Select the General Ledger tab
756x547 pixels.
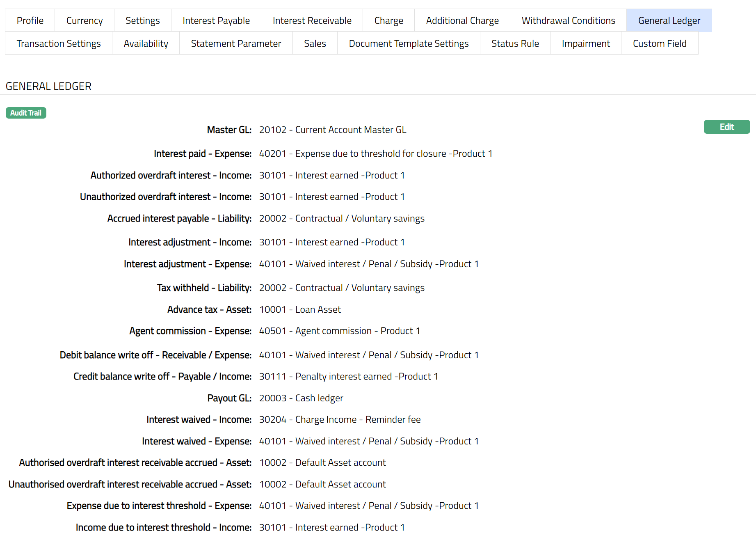(669, 21)
